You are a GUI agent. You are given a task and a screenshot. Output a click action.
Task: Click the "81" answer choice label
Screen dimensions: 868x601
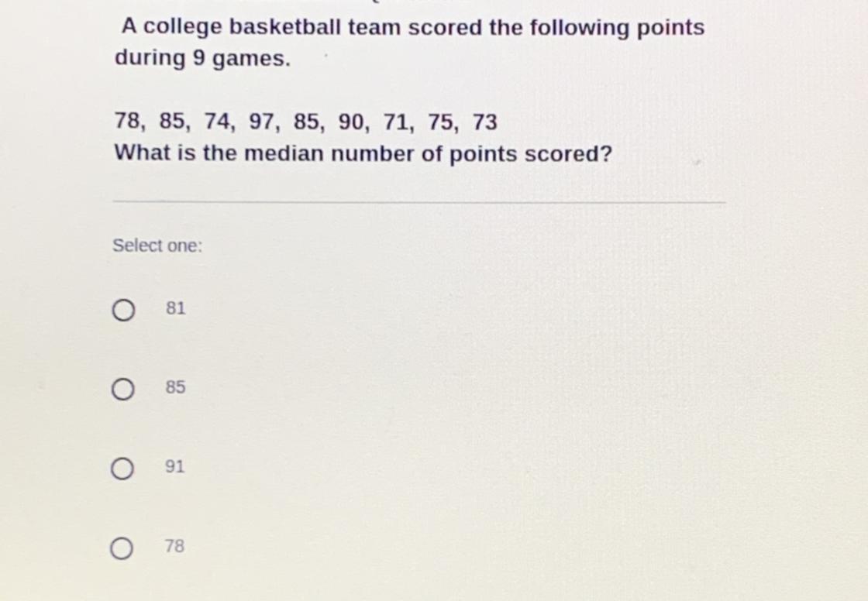(176, 308)
